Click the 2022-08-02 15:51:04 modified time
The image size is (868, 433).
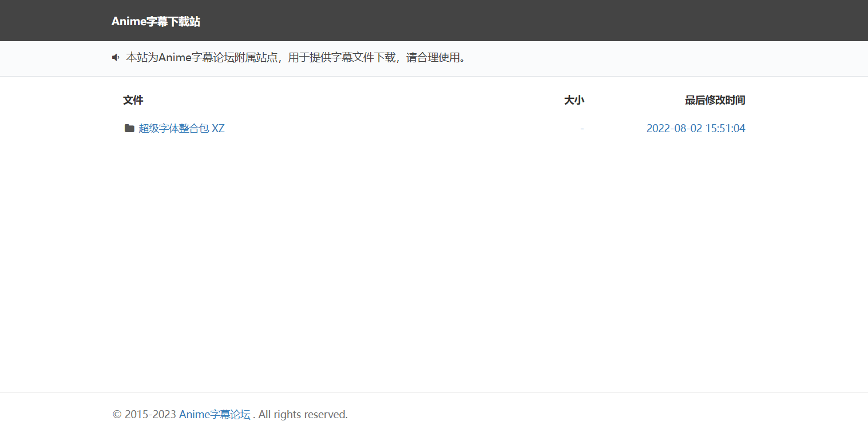pos(696,128)
